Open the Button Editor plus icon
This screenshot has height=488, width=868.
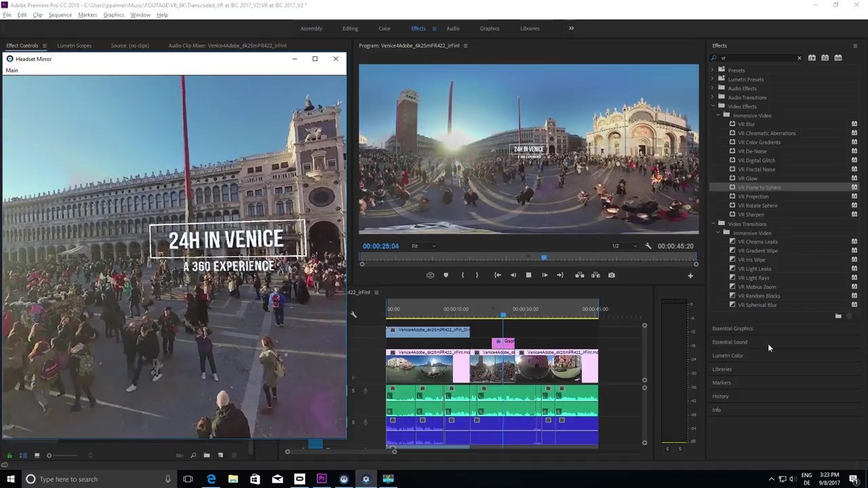690,275
